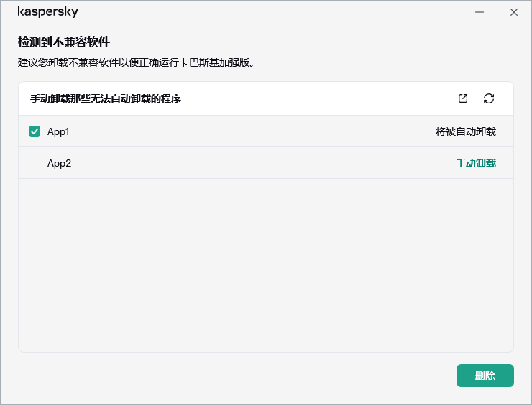This screenshot has height=405, width=532.
Task: Close the Kaspersky installer window
Action: pos(513,12)
